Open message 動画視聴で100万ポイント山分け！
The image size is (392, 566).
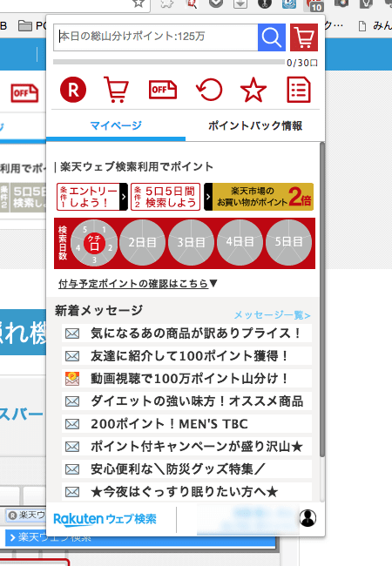pyautogui.click(x=186, y=379)
